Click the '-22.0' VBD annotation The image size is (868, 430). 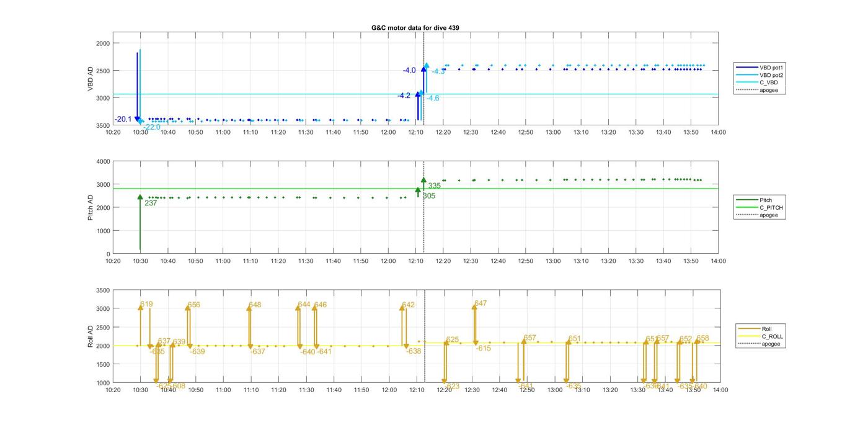[x=152, y=127]
